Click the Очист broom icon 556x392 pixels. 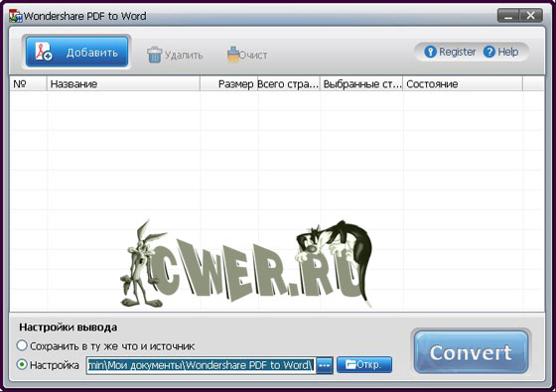click(232, 55)
